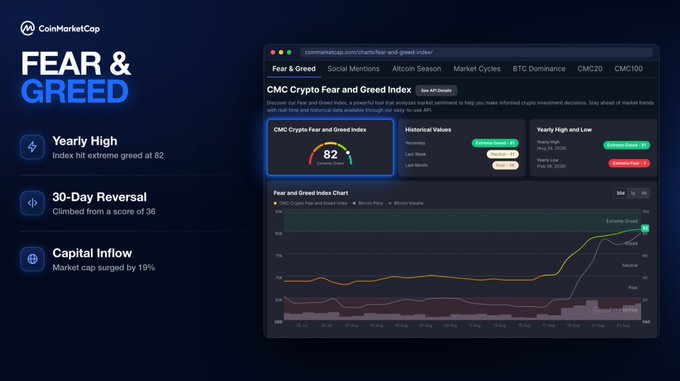The height and width of the screenshot is (381, 680).
Task: Toggle the Bitcoin Price legend series
Action: click(368, 203)
